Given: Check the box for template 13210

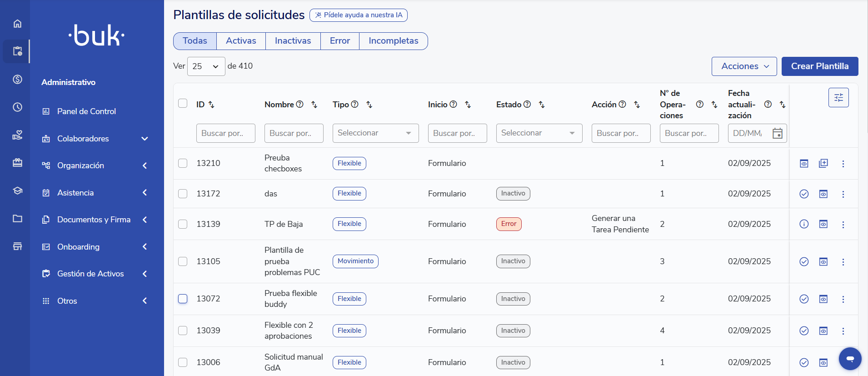Looking at the screenshot, I should point(183,163).
